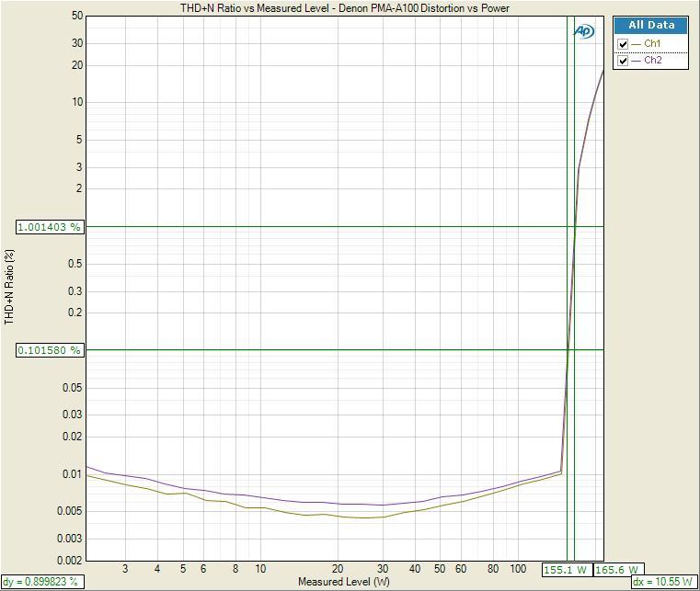Viewport: 700px width, 591px height.
Task: Click the Ch1 line color sample
Action: (637, 44)
